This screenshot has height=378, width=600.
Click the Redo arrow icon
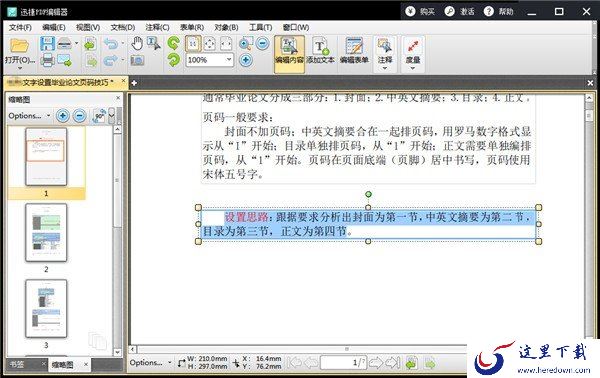[x=111, y=60]
